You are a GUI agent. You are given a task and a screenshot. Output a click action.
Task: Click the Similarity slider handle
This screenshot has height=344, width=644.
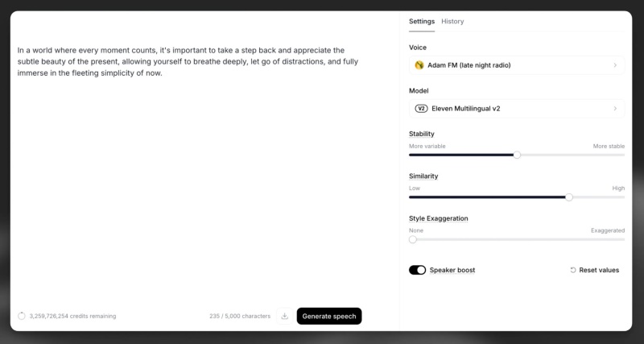569,197
